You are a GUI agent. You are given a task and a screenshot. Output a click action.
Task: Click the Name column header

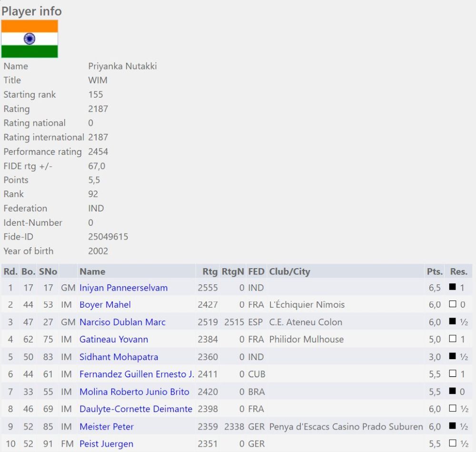pos(92,271)
